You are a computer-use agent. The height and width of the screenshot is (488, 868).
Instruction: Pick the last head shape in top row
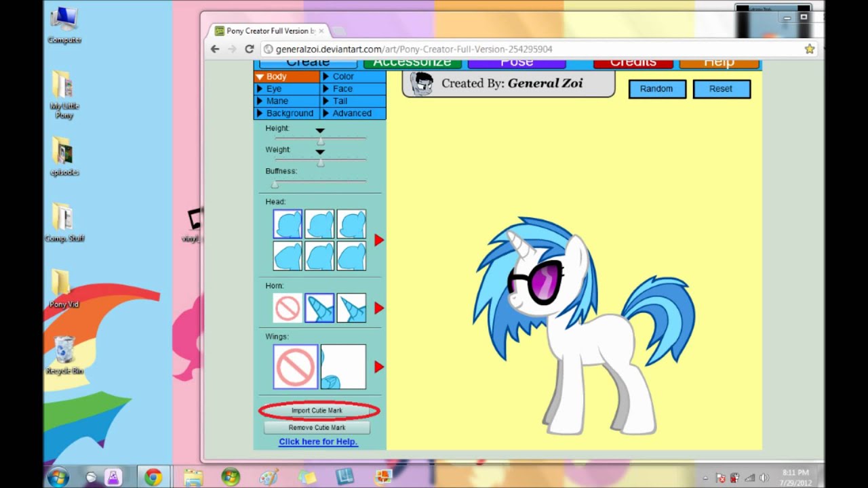(x=351, y=224)
